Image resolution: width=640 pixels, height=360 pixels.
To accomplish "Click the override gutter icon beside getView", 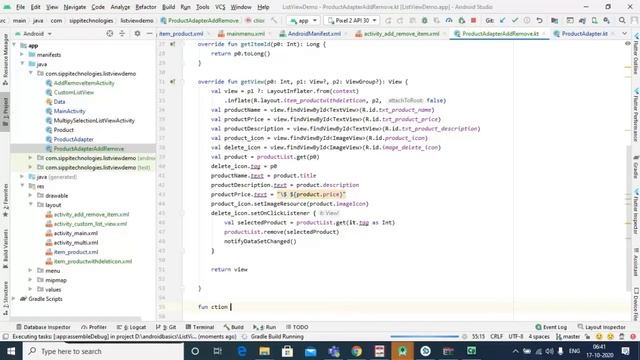I will [172, 82].
